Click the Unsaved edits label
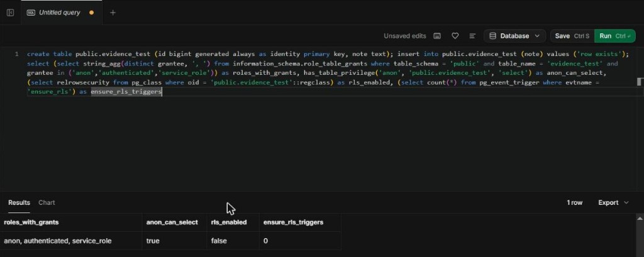This screenshot has height=257, width=644. pyautogui.click(x=404, y=36)
